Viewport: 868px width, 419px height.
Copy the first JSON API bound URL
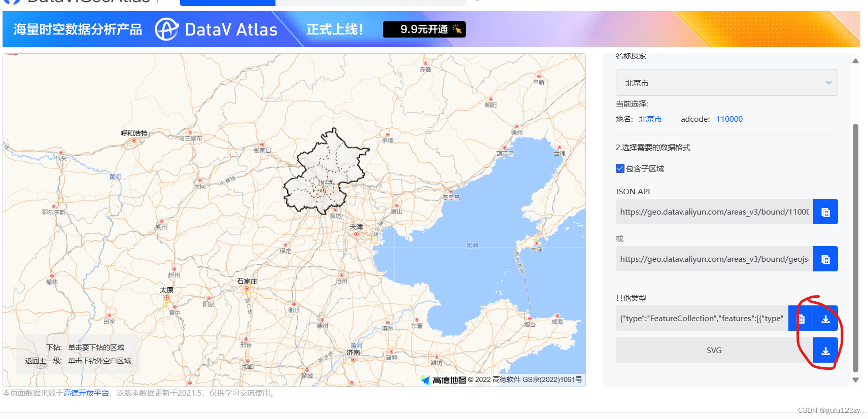point(825,212)
